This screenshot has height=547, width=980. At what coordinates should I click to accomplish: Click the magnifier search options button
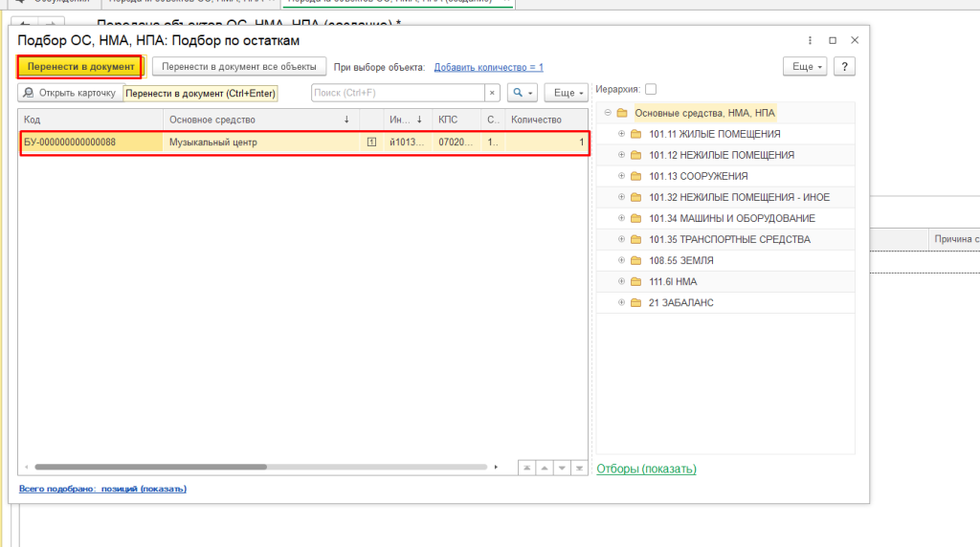click(521, 93)
